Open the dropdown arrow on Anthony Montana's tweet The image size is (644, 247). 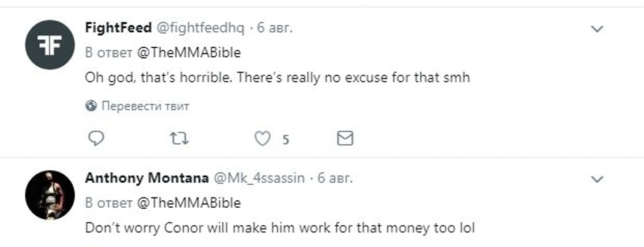[x=597, y=180]
